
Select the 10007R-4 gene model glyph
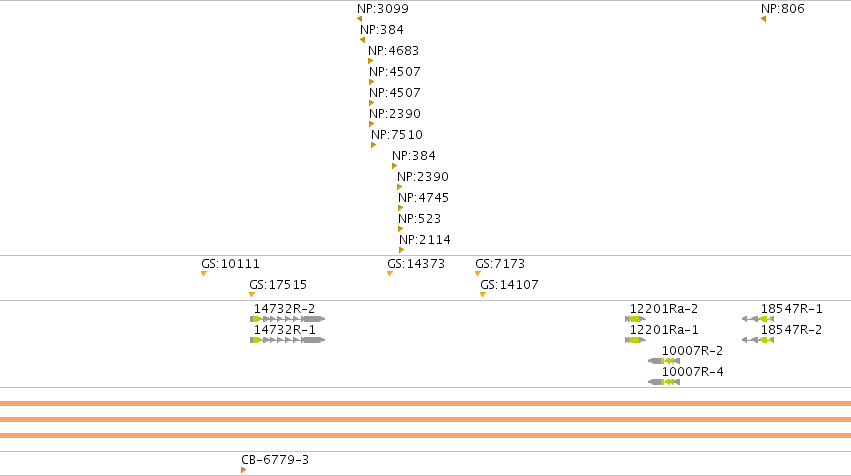click(664, 382)
